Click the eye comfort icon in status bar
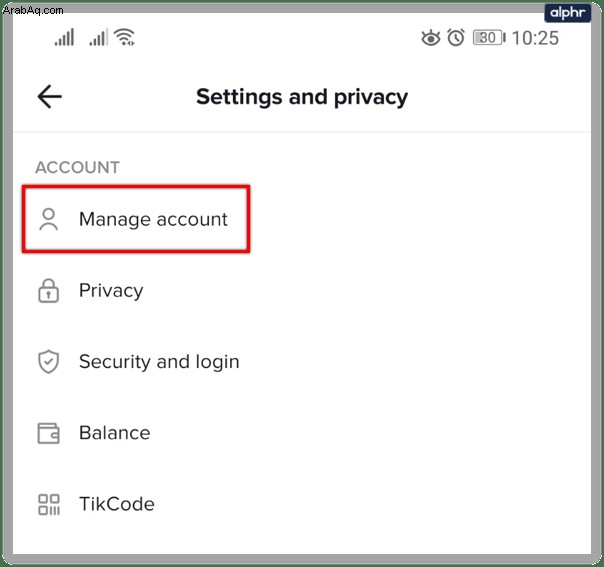The height and width of the screenshot is (567, 604). (x=431, y=38)
